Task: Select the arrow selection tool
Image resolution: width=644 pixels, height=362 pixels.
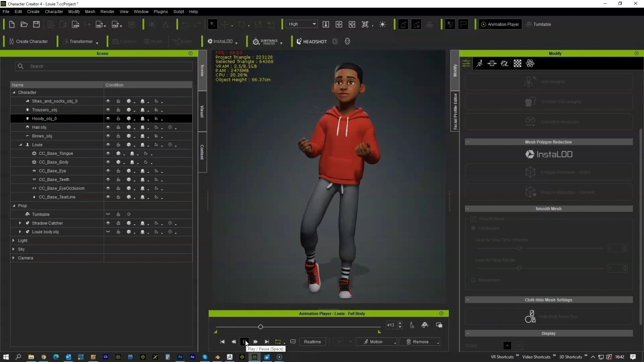Action: pos(212,24)
